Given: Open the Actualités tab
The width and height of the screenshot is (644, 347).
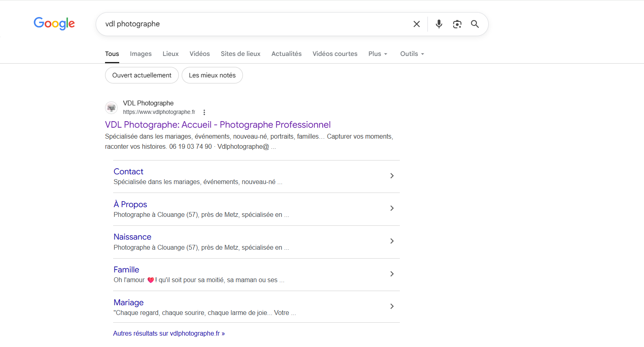Looking at the screenshot, I should [286, 54].
